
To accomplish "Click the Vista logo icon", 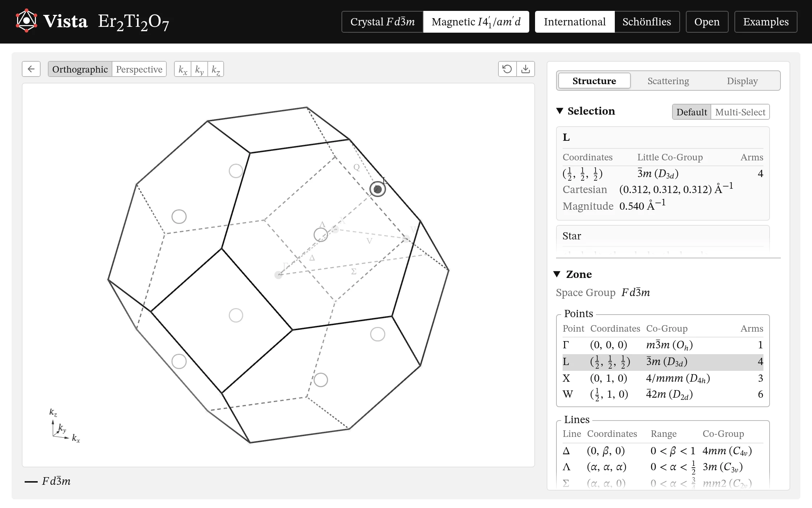I will pyautogui.click(x=26, y=21).
